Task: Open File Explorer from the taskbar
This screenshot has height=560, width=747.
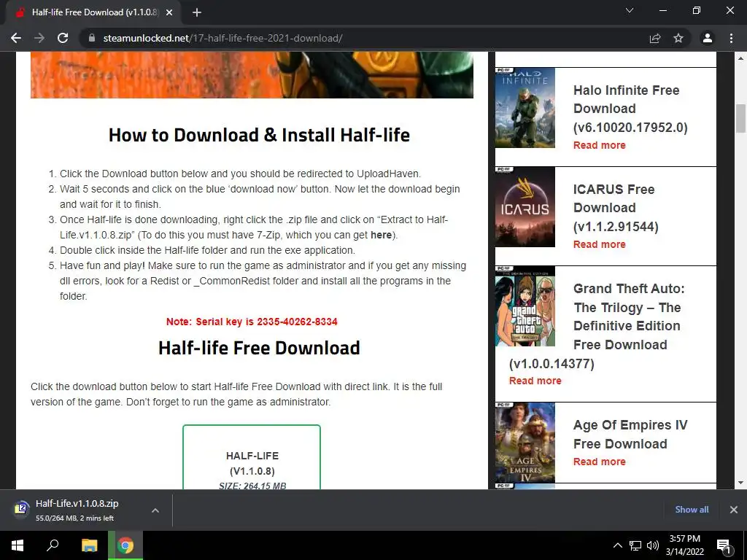Action: tap(89, 545)
